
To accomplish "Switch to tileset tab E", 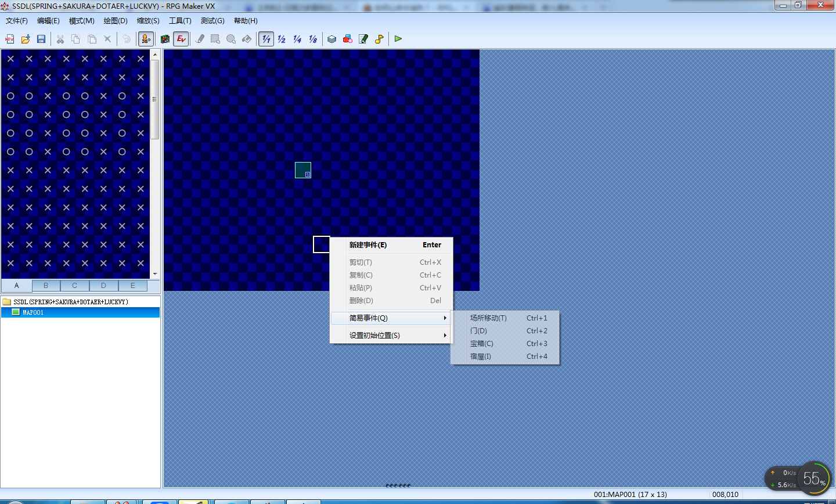I will click(133, 286).
